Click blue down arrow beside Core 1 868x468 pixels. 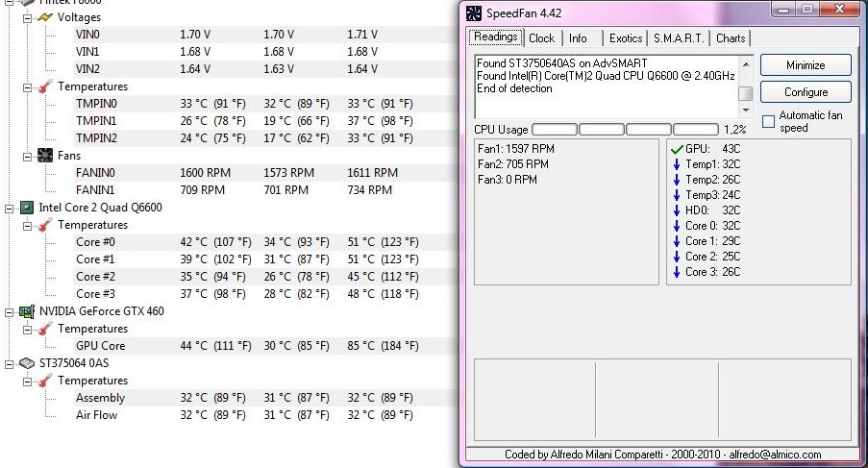point(677,241)
